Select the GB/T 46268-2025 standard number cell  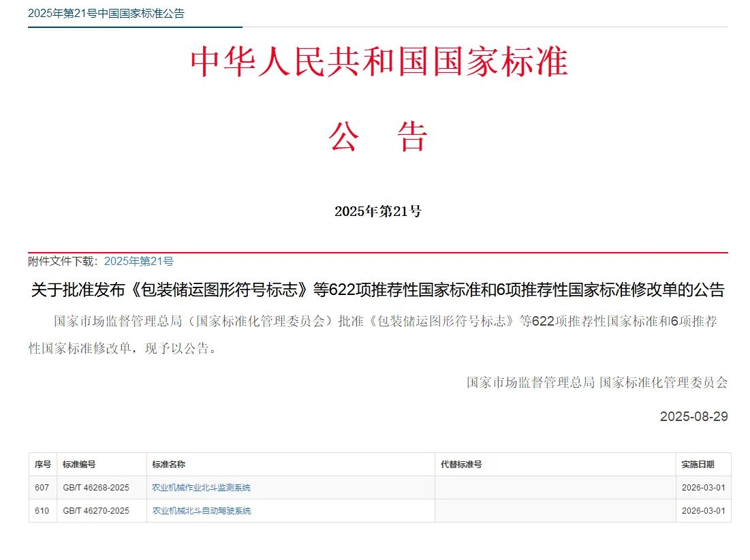point(96,488)
